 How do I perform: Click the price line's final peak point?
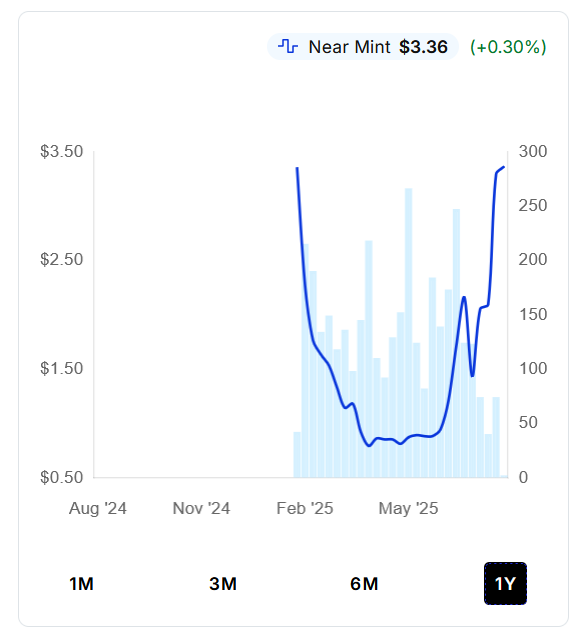coord(503,167)
